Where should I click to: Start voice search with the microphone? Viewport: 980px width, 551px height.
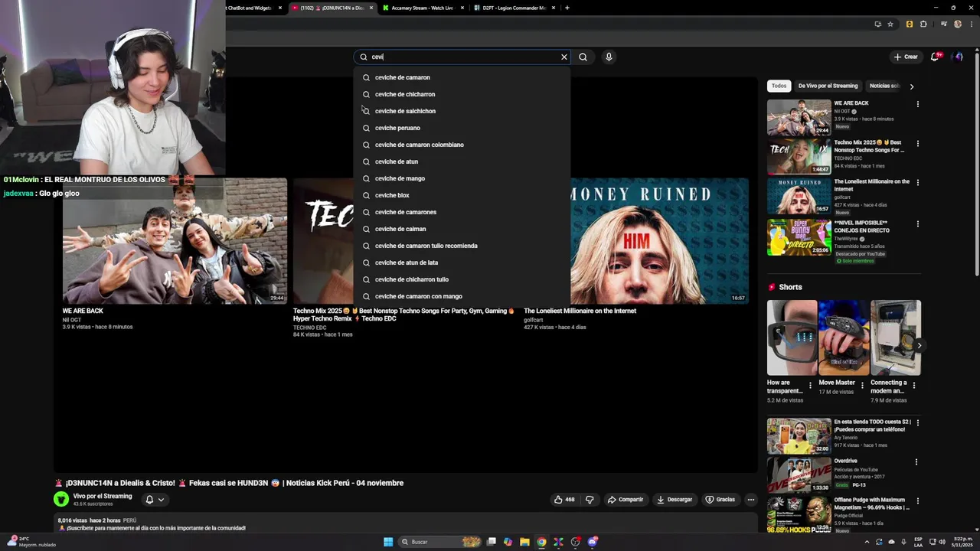pos(609,57)
